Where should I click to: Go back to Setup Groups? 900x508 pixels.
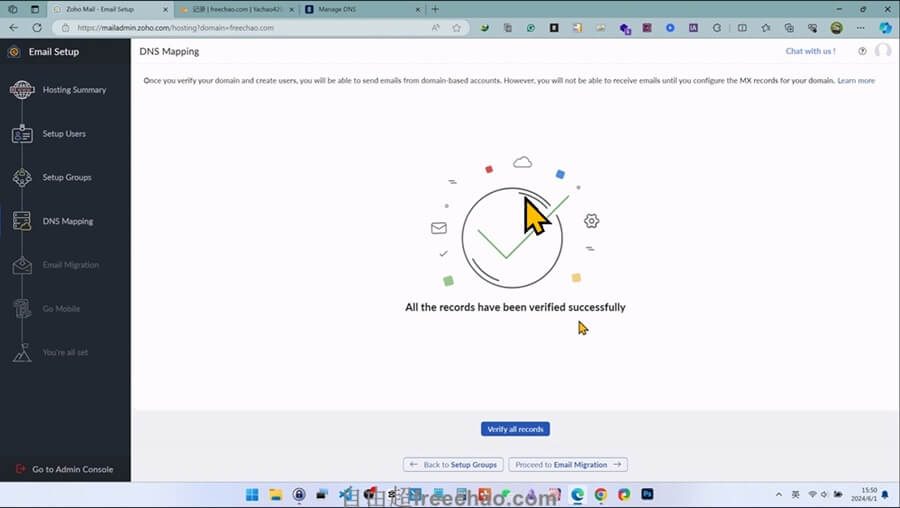[x=452, y=464]
